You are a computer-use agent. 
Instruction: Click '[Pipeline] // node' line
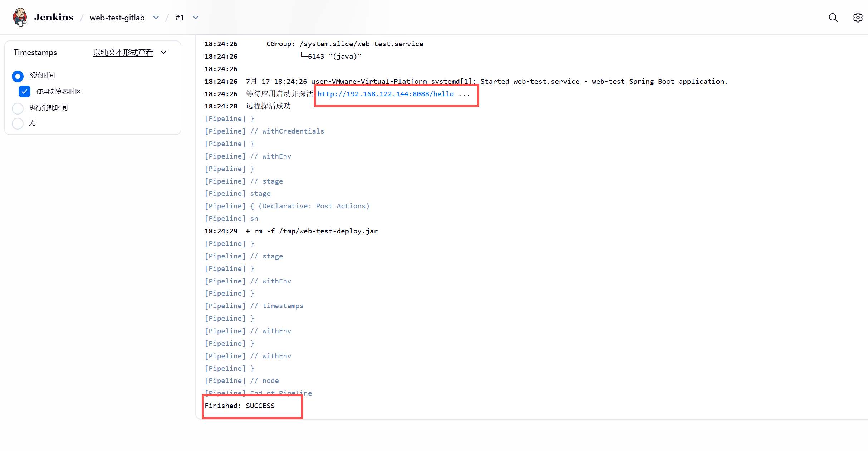[242, 381]
